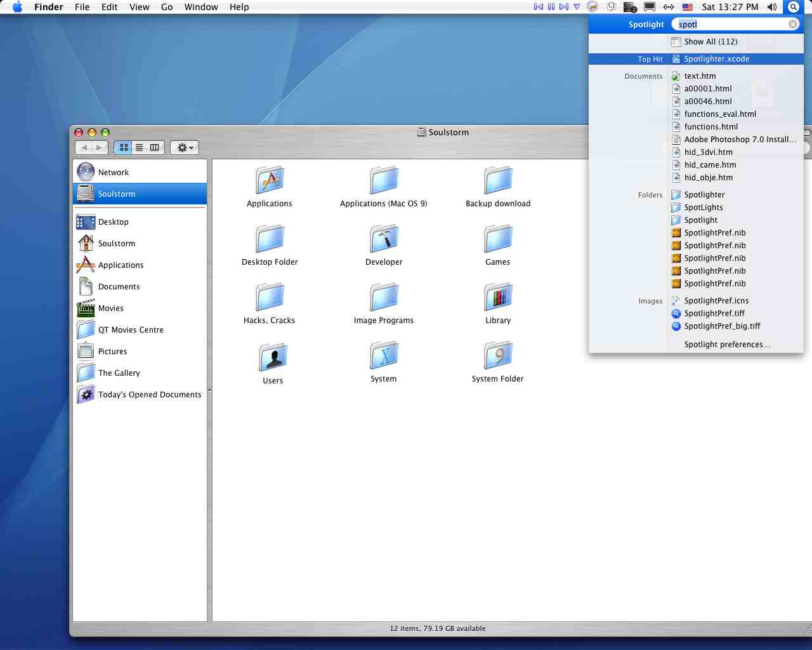Viewport: 812px width, 650px height.
Task: Open the System Folder icon
Action: 498,357
